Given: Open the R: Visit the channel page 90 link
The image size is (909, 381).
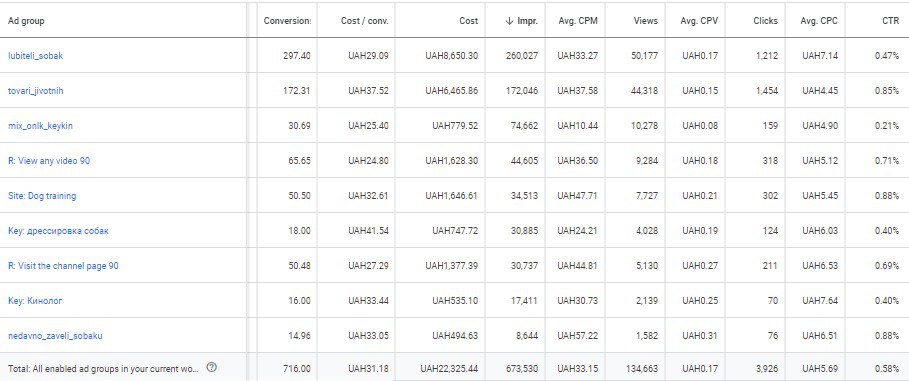Looking at the screenshot, I should click(63, 266).
